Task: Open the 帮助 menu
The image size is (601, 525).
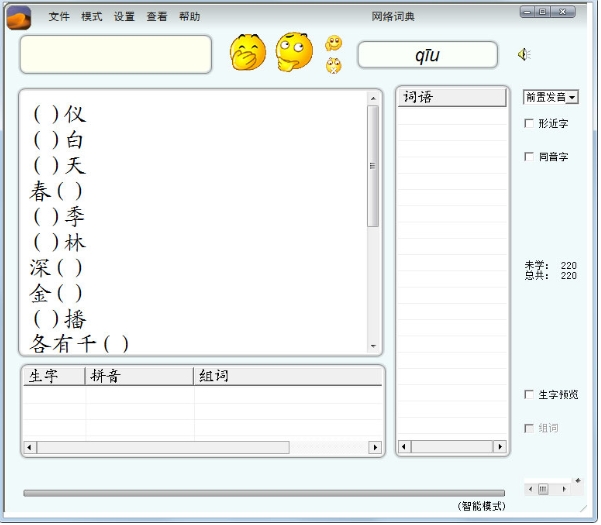Action: [x=189, y=16]
